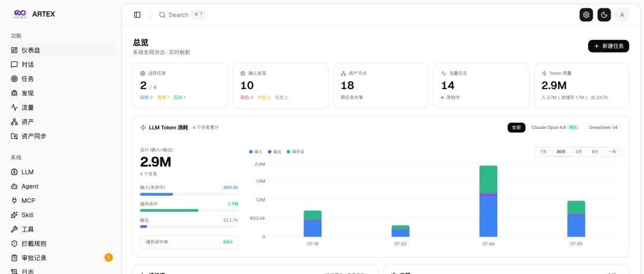Open the user avatar A menu
Image resolution: width=644 pixels, height=274 pixels.
point(622,15)
